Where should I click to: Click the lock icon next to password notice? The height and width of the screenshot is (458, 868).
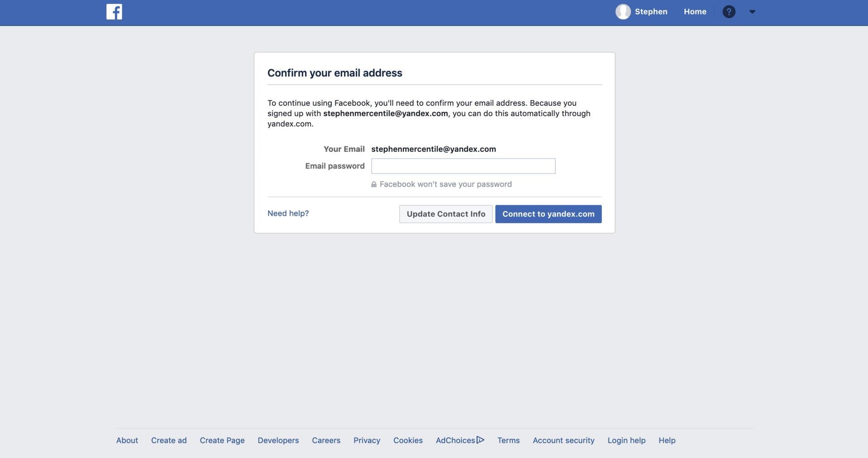(x=374, y=184)
